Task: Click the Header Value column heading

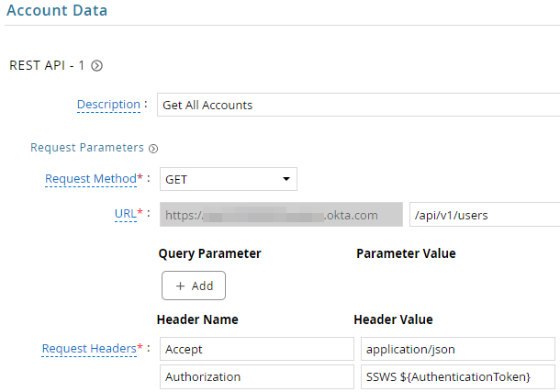Action: coord(393,319)
